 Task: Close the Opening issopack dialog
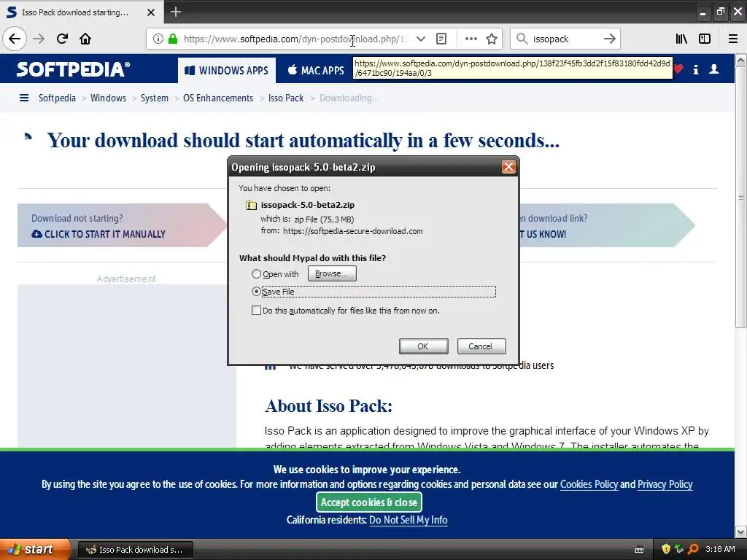click(508, 167)
